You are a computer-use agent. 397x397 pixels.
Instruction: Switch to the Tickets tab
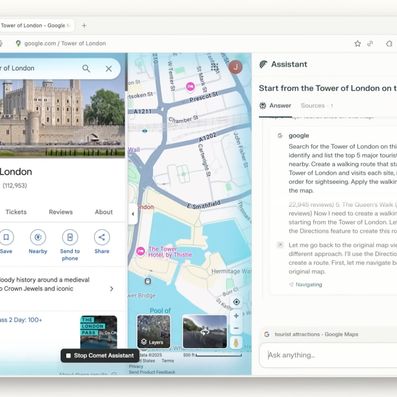coord(16,212)
